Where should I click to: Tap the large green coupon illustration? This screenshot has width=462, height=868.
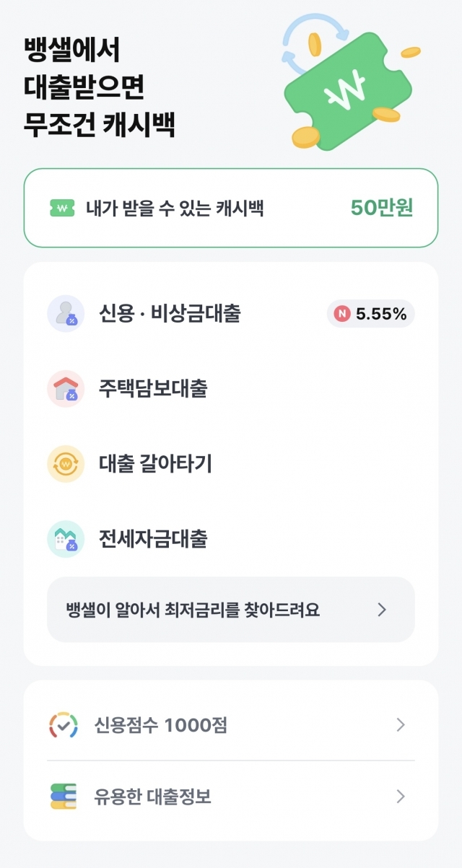[348, 92]
